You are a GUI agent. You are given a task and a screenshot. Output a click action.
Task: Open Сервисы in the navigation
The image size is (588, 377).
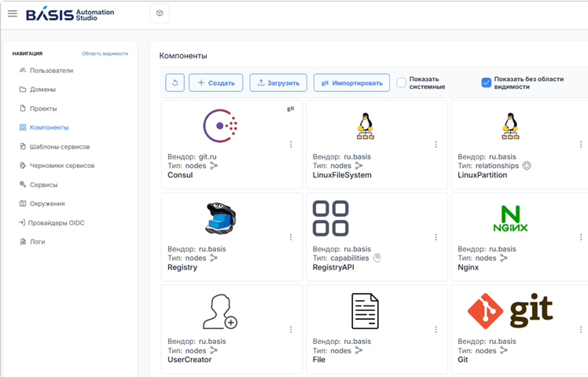[x=39, y=185]
